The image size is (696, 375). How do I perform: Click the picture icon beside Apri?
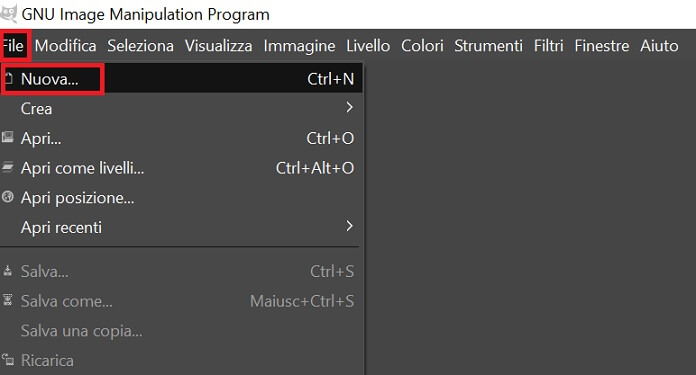coord(8,137)
